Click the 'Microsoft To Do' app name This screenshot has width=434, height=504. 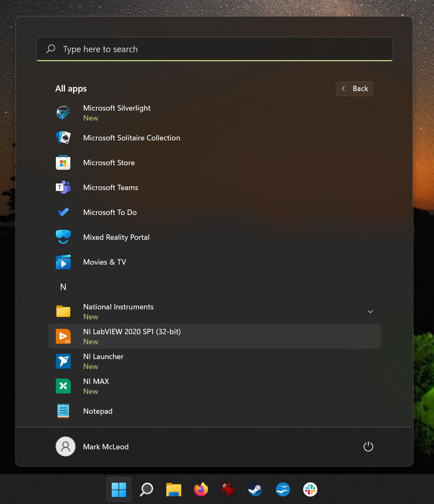coord(110,212)
